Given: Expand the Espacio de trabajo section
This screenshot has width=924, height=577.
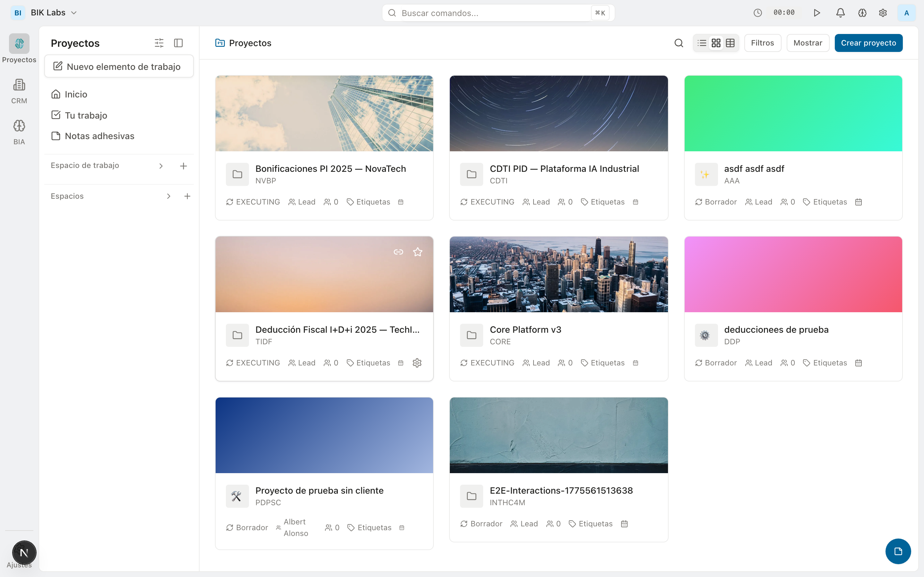Looking at the screenshot, I should tap(161, 166).
